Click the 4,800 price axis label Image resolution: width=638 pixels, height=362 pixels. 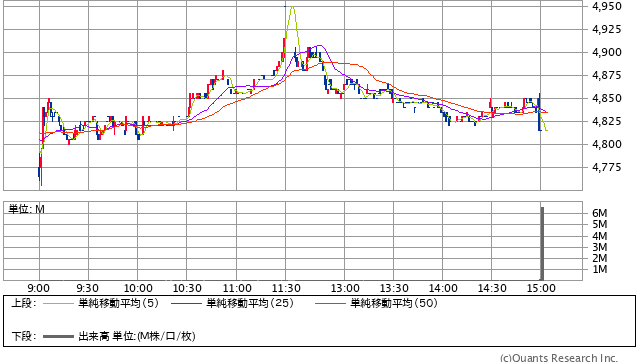coord(607,144)
